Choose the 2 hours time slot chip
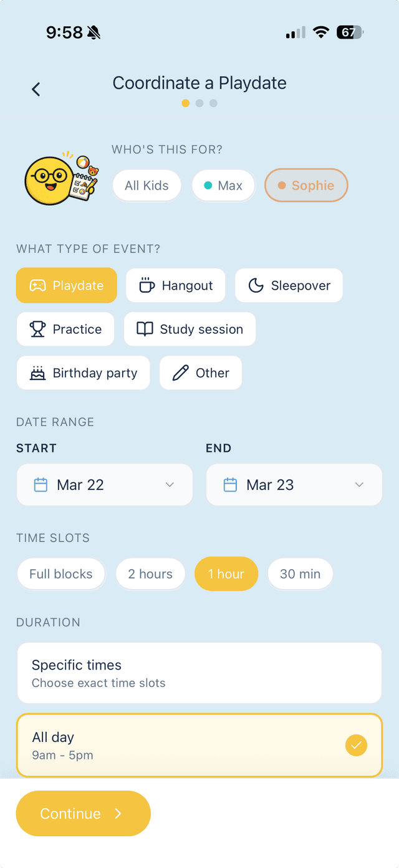The width and height of the screenshot is (399, 868). click(150, 573)
